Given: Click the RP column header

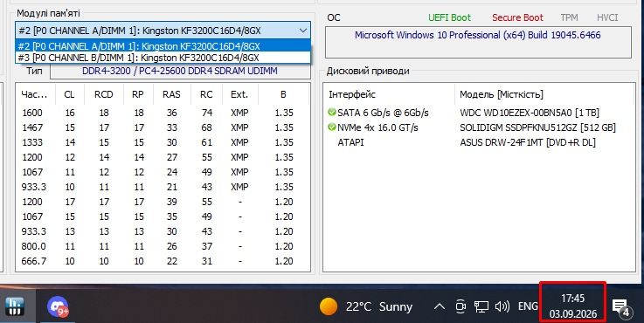Looking at the screenshot, I should click(138, 94).
